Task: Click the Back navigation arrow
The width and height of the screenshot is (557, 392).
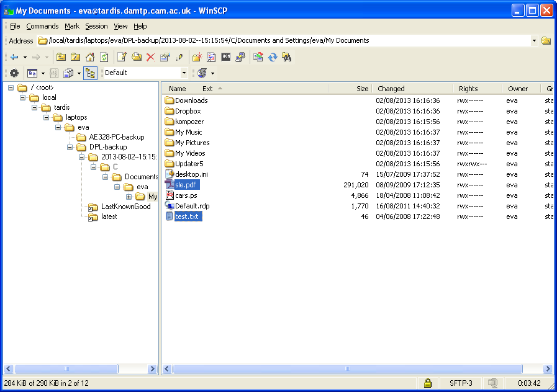Action: click(x=14, y=57)
